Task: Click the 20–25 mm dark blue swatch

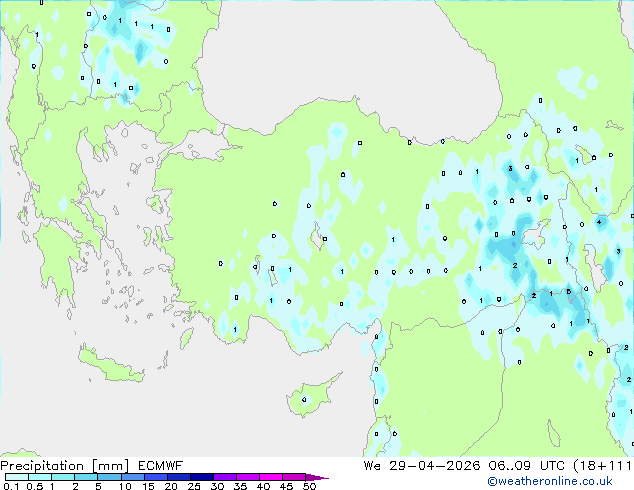Action: click(x=178, y=477)
